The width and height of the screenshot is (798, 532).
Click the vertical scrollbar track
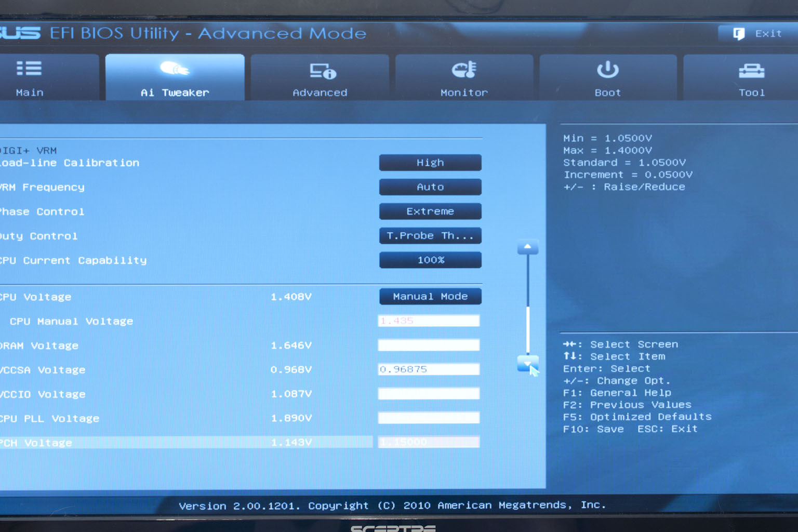pos(528,305)
